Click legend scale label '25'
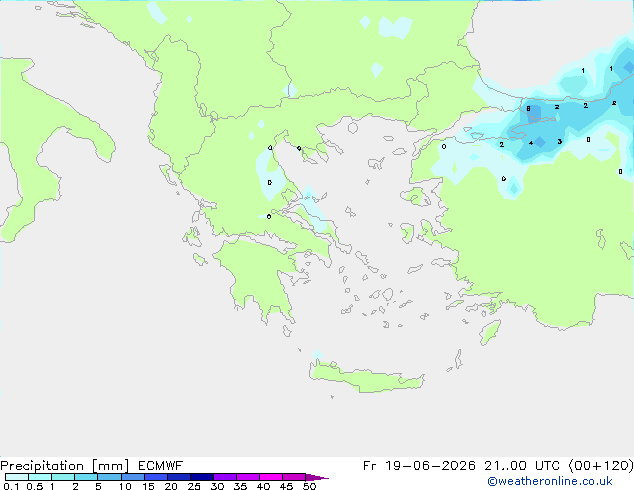The height and width of the screenshot is (490, 634). [194, 486]
